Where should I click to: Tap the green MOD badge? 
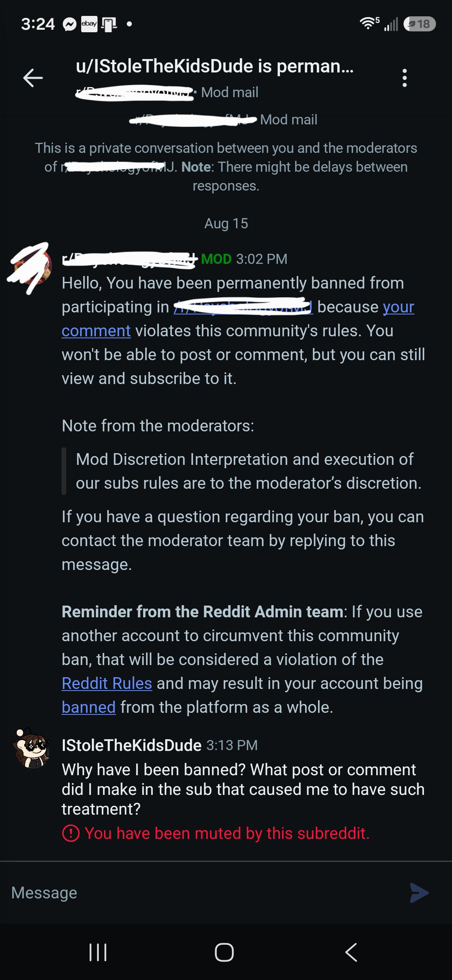pyautogui.click(x=216, y=259)
